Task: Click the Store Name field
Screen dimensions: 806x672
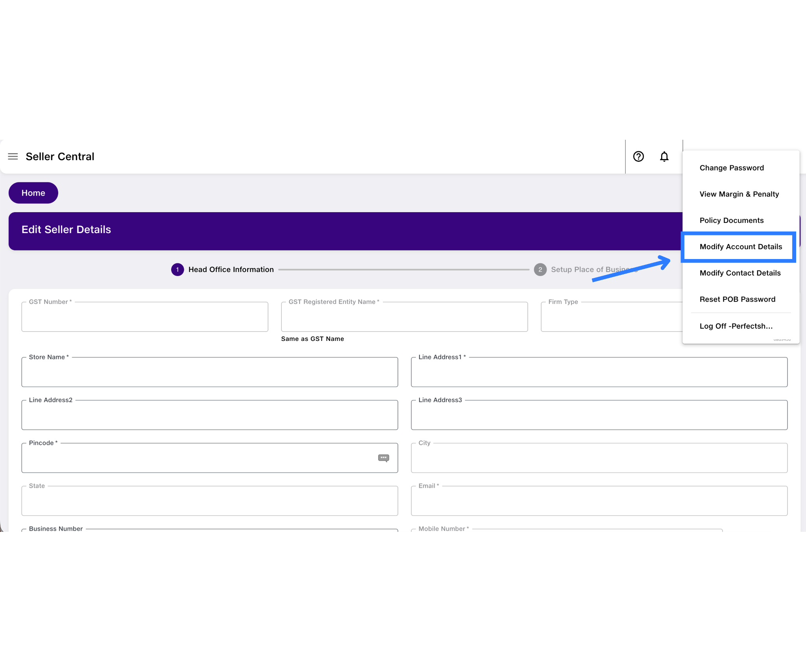Action: (x=209, y=372)
